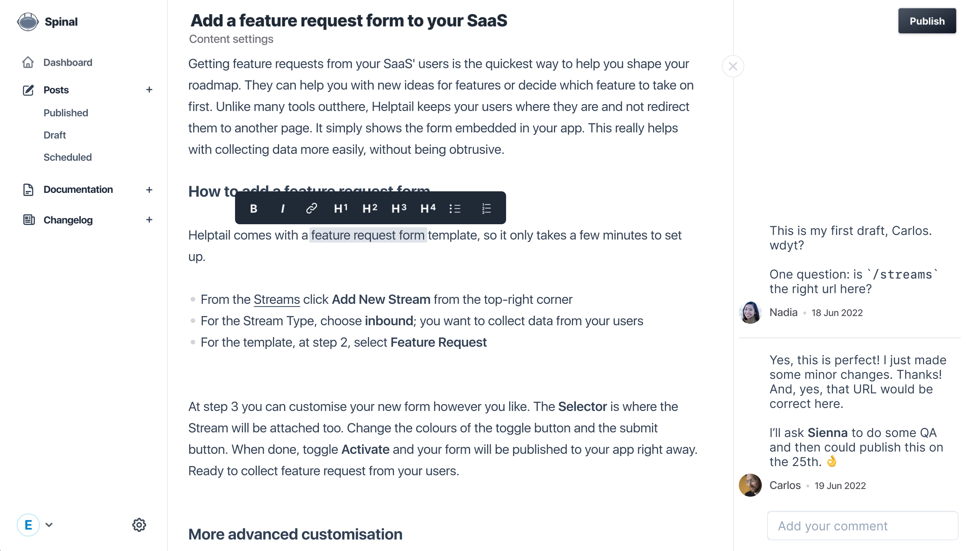Convert selection to bulleted list
980x551 pixels.
pyautogui.click(x=455, y=209)
